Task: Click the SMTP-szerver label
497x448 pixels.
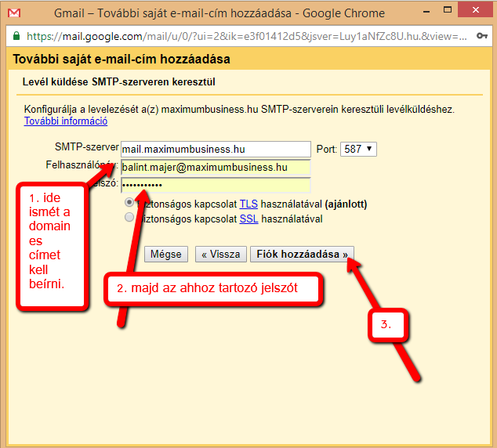Action: tap(87, 147)
